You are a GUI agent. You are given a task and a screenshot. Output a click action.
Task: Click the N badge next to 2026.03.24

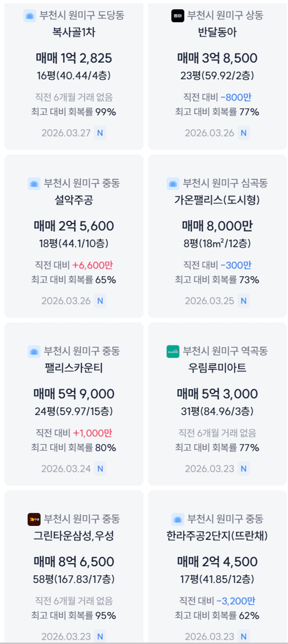(100, 469)
